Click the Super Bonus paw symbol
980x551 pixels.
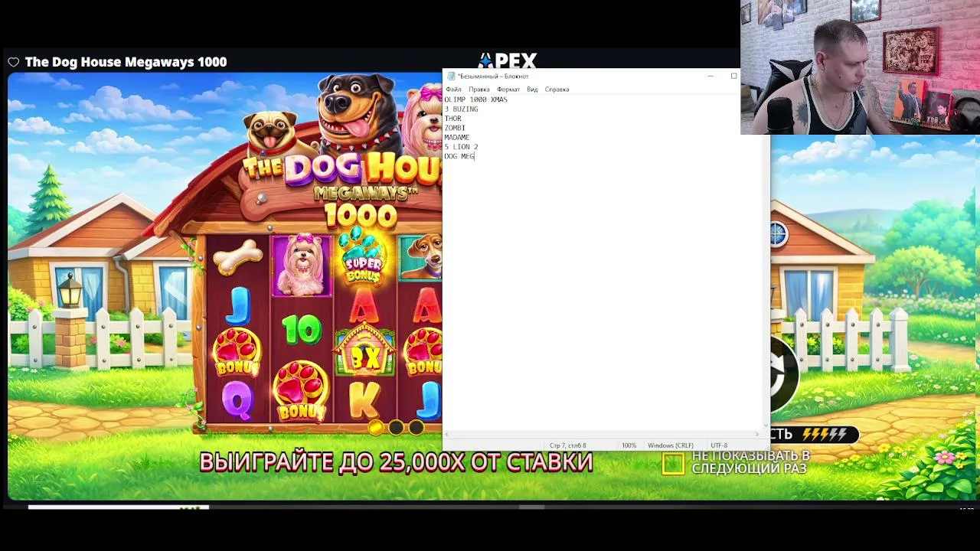[x=362, y=256]
